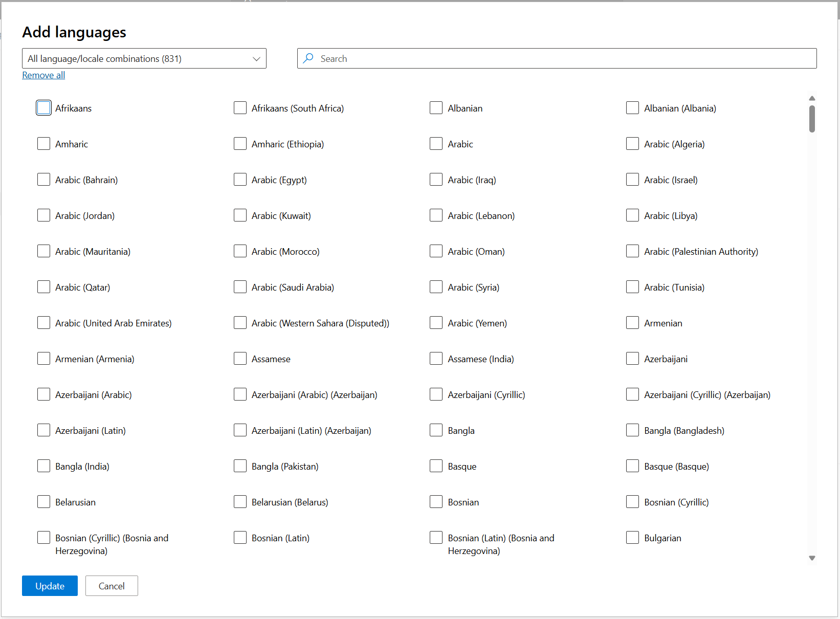The height and width of the screenshot is (619, 840).
Task: Click the dropdown chevron arrow
Action: coord(256,59)
